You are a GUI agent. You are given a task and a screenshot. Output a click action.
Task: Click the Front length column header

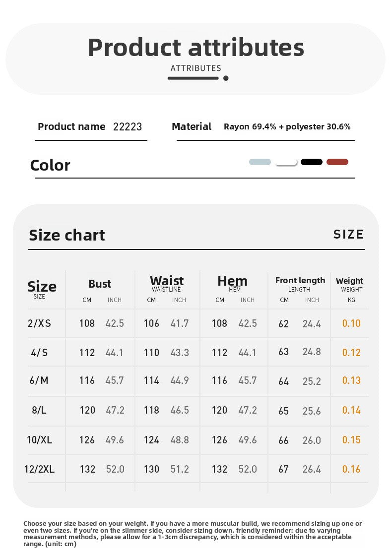tap(300, 280)
